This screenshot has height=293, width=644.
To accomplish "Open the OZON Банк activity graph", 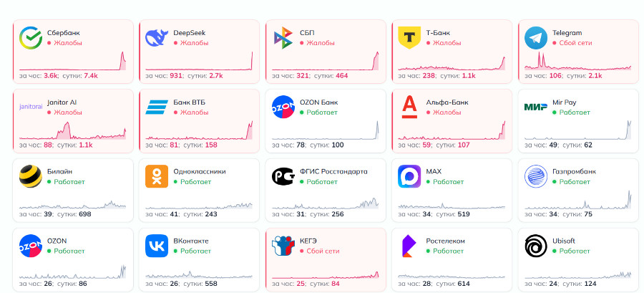I will 325,131.
